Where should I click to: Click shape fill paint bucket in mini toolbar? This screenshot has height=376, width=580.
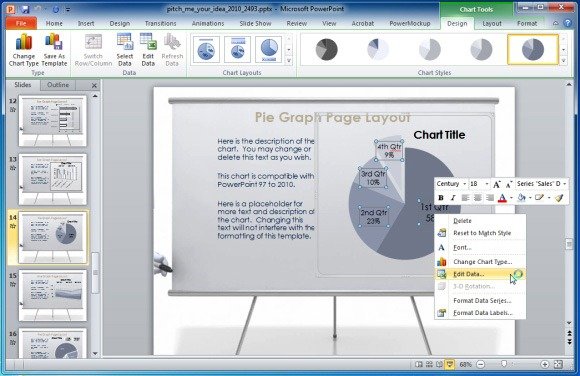(x=522, y=198)
